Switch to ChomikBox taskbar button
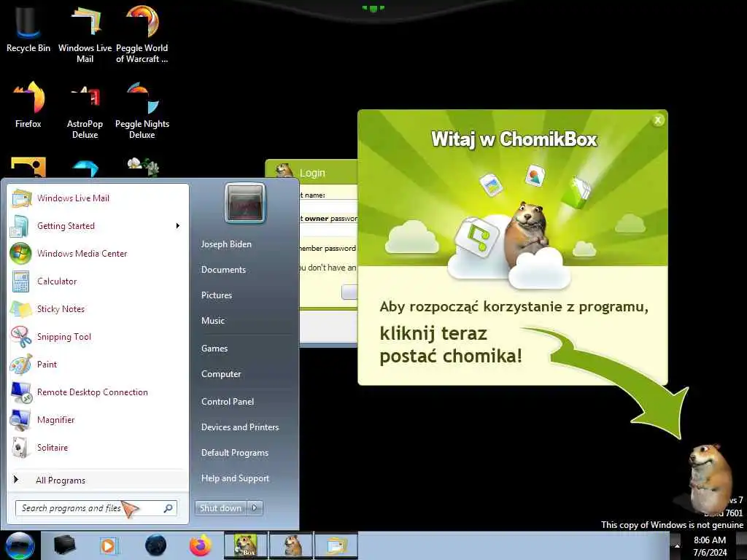Image resolution: width=747 pixels, height=560 pixels. (x=245, y=545)
